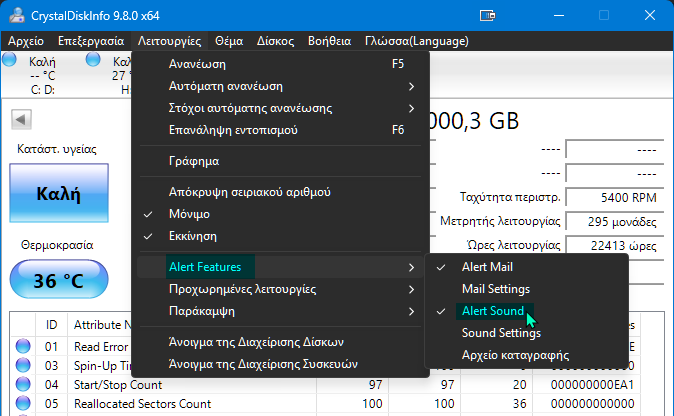This screenshot has height=416, width=674.
Task: Click the previous disk arrow button
Action: 19,120
